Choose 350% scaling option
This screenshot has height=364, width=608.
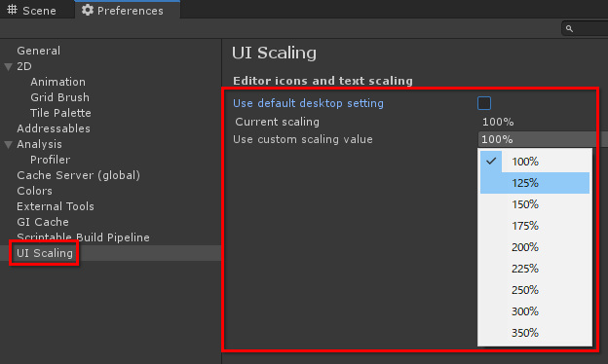(535, 332)
